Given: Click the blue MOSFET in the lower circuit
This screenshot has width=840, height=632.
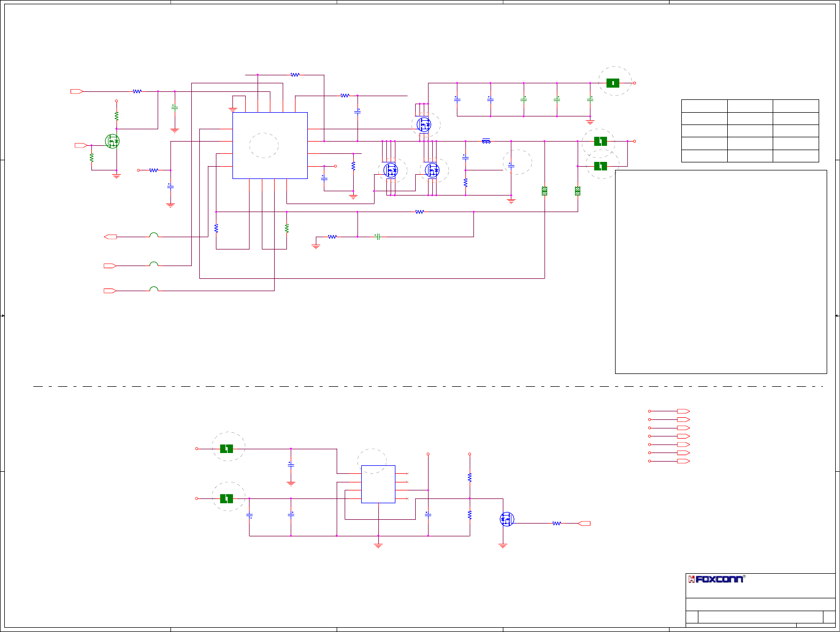Looking at the screenshot, I should pyautogui.click(x=507, y=519).
